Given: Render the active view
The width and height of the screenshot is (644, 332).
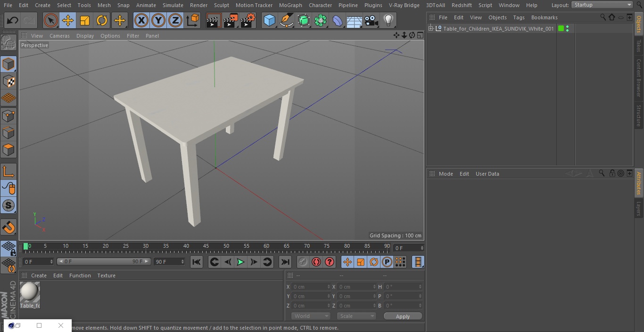Looking at the screenshot, I should point(213,20).
